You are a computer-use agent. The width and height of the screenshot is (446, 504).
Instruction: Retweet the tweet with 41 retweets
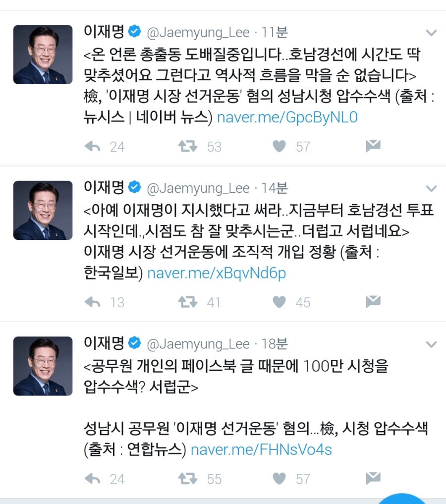[x=188, y=302]
